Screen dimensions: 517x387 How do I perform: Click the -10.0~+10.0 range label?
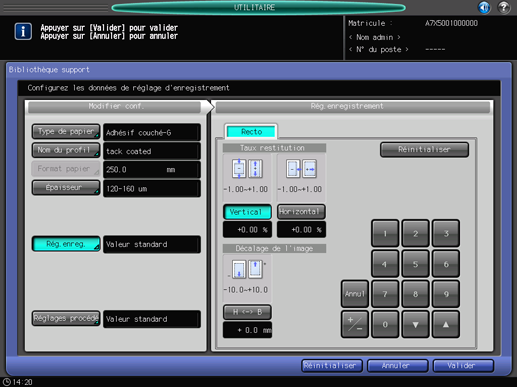pyautogui.click(x=246, y=290)
